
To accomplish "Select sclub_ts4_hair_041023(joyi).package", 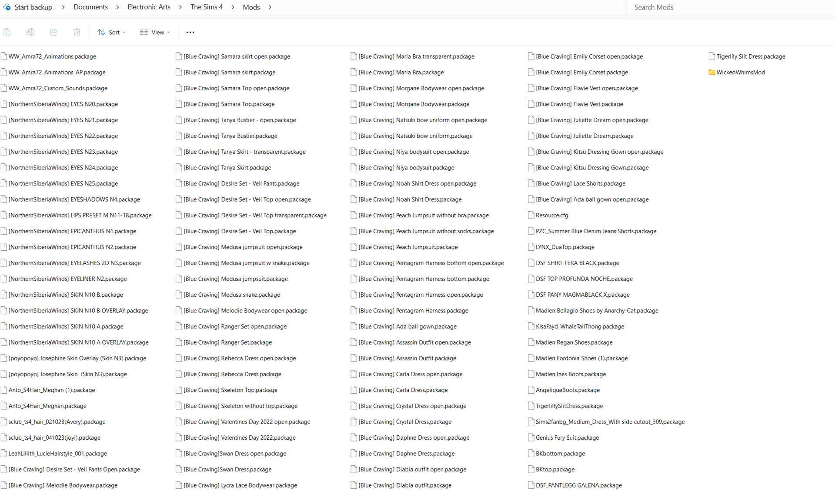I will click(x=50, y=438).
